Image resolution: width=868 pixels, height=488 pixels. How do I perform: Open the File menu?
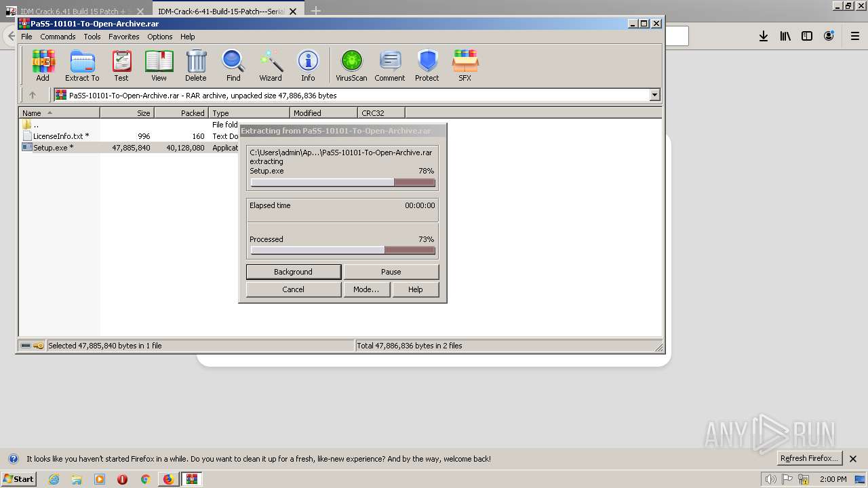(26, 37)
